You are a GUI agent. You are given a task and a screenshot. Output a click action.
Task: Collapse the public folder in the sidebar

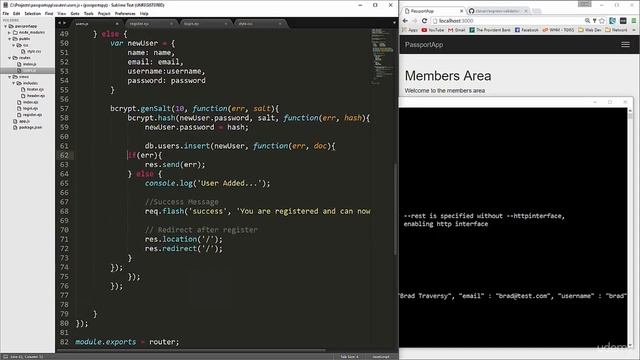9,39
